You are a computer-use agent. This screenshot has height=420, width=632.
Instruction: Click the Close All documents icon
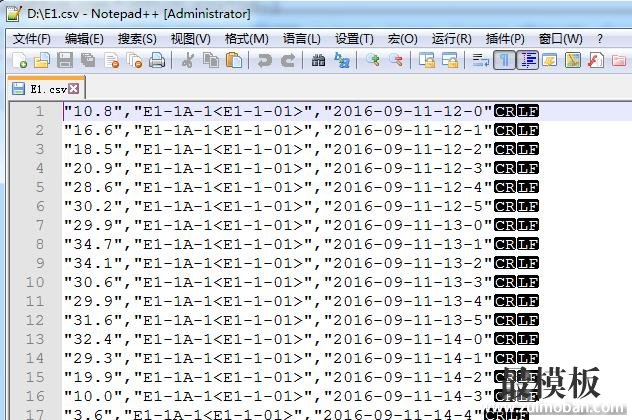click(134, 60)
